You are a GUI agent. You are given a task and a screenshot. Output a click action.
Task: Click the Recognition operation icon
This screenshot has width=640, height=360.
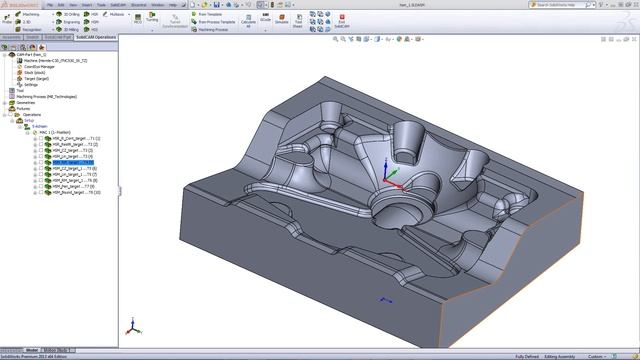coord(18,29)
